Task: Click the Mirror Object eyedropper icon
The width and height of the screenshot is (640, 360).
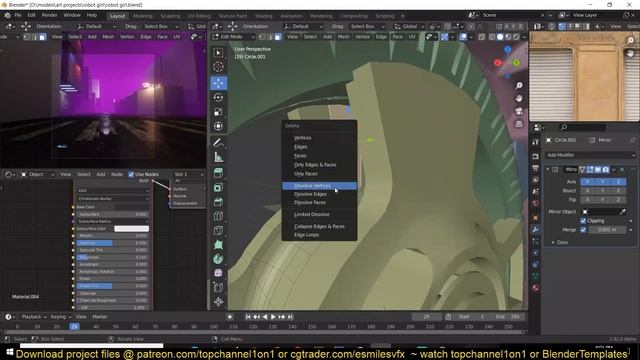Action: click(x=622, y=212)
